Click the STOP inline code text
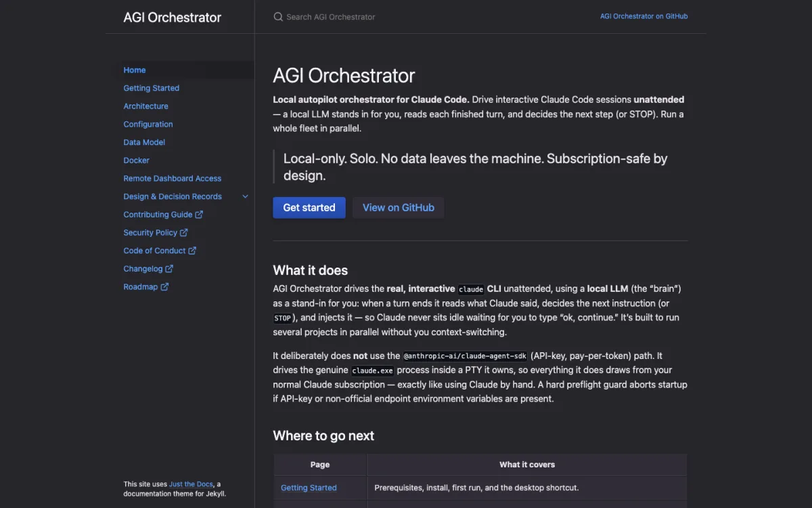 point(283,318)
